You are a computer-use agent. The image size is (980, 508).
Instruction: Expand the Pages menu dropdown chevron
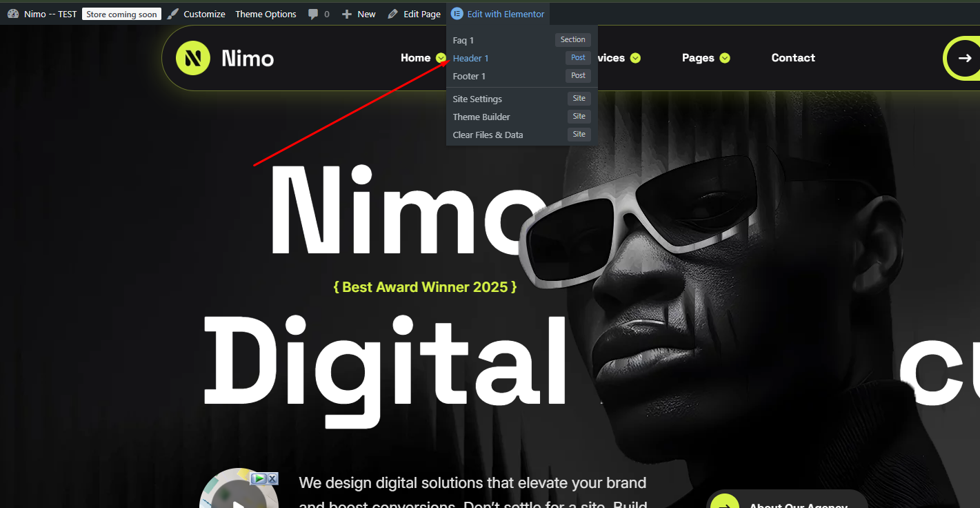click(725, 58)
